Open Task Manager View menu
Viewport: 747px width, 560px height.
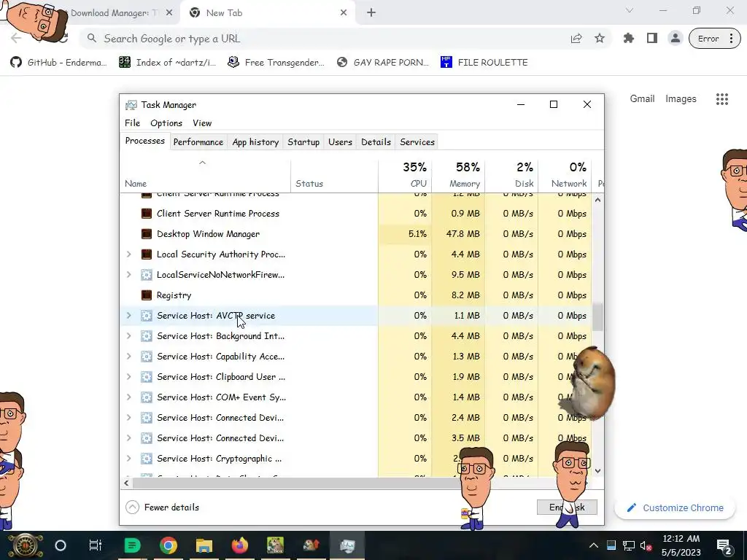pos(202,122)
